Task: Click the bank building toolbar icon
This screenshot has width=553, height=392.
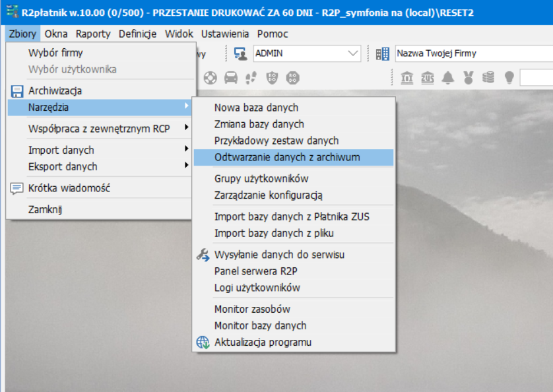Action: [407, 78]
